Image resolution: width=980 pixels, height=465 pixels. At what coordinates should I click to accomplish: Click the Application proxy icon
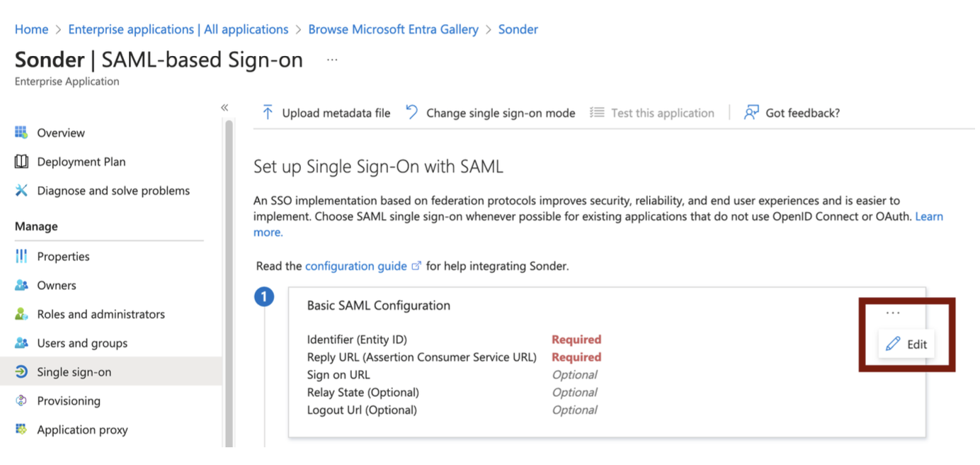[21, 430]
